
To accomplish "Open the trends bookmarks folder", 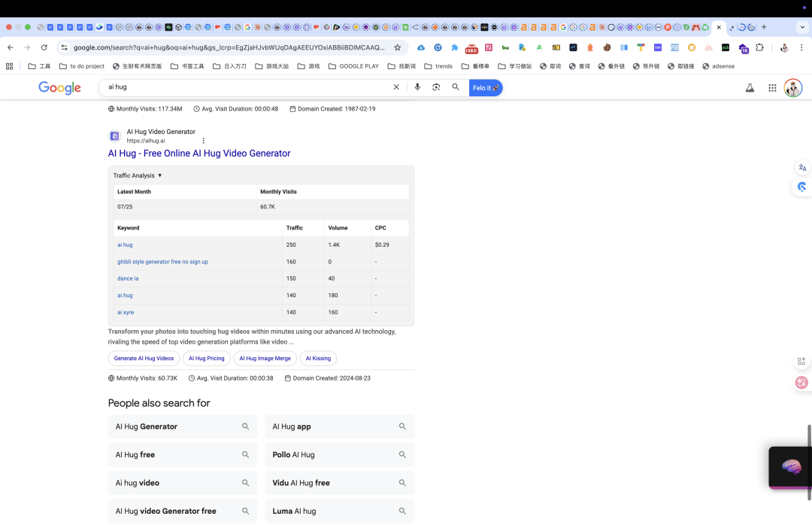I will point(438,66).
